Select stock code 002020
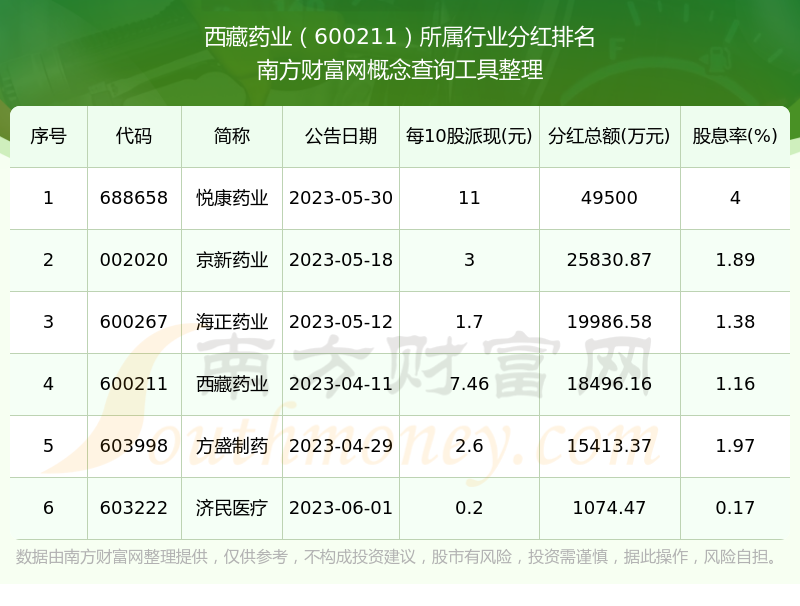The height and width of the screenshot is (606, 800). pyautogui.click(x=134, y=260)
